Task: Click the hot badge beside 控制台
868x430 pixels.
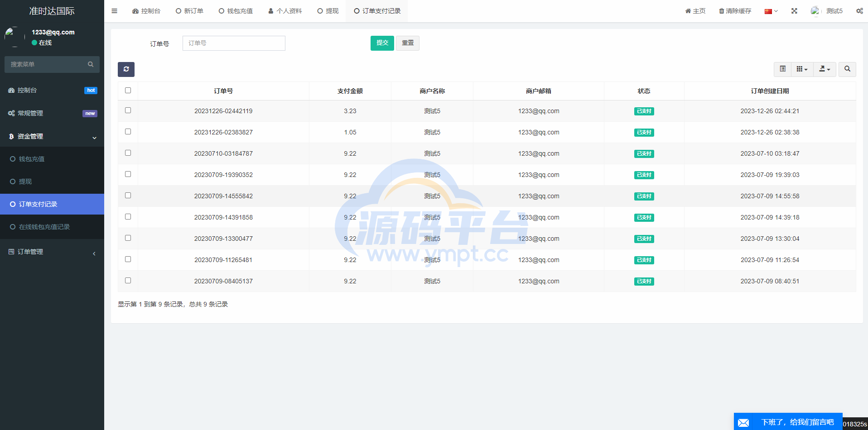Action: (x=91, y=91)
